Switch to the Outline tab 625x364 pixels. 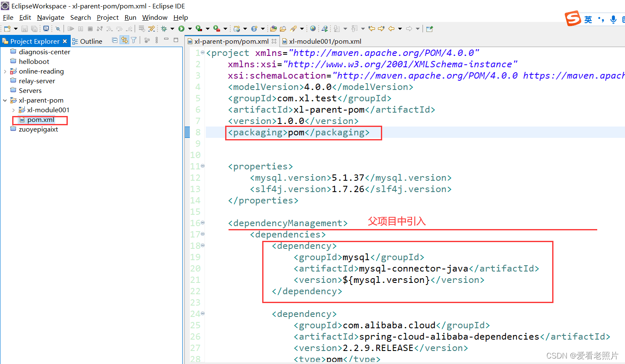[87, 41]
